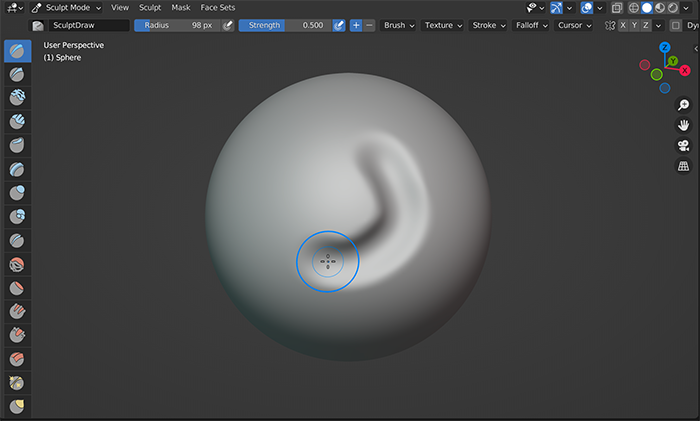
Task: Open the Mask menu
Action: [x=181, y=8]
